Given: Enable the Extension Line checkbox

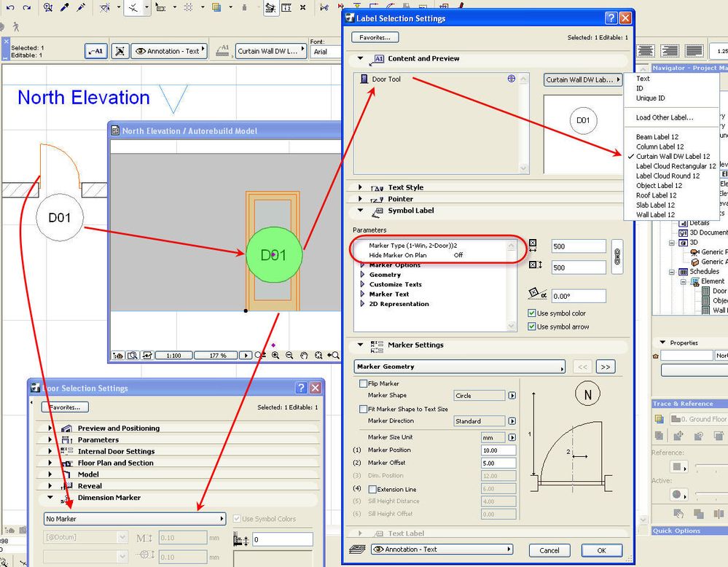Looking at the screenshot, I should pos(372,490).
